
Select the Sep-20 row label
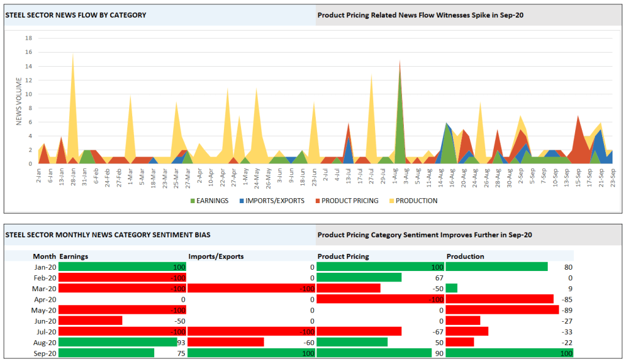coord(44,353)
